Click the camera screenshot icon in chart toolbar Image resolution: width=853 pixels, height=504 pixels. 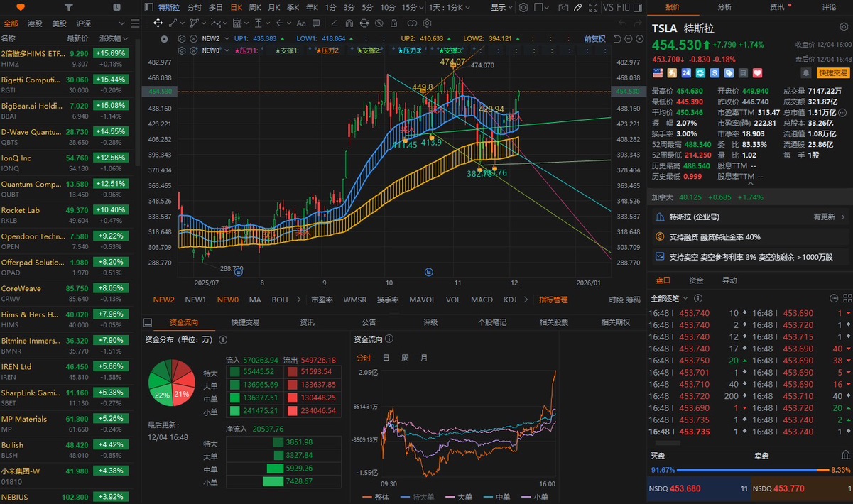[x=563, y=7]
